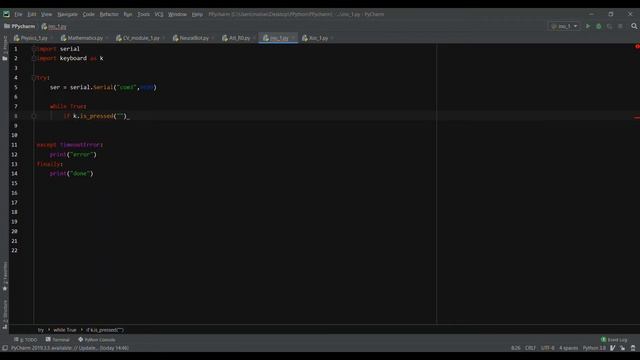The height and width of the screenshot is (360, 640).
Task: Click the cursor position 8:26 indicator
Action: point(516,348)
